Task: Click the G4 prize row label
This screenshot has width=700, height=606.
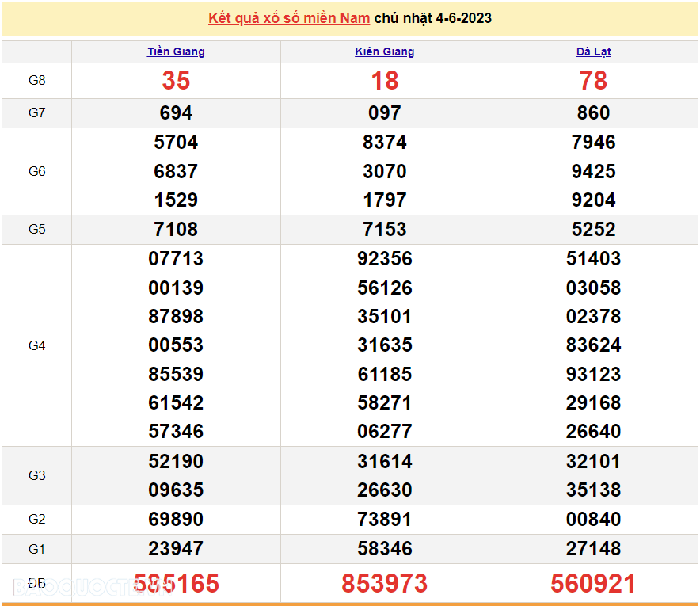Action: [37, 345]
